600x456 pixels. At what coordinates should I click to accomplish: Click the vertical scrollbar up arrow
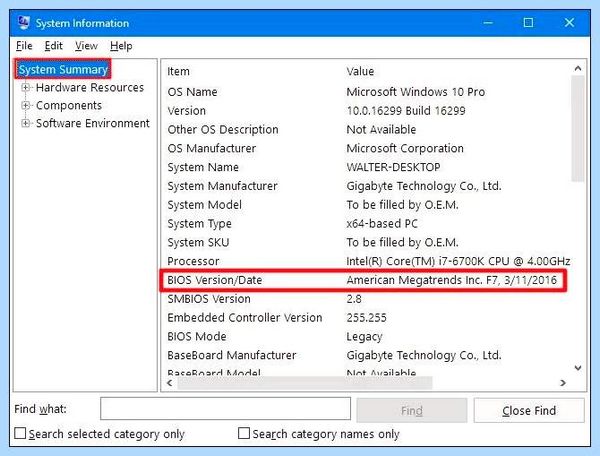(578, 68)
